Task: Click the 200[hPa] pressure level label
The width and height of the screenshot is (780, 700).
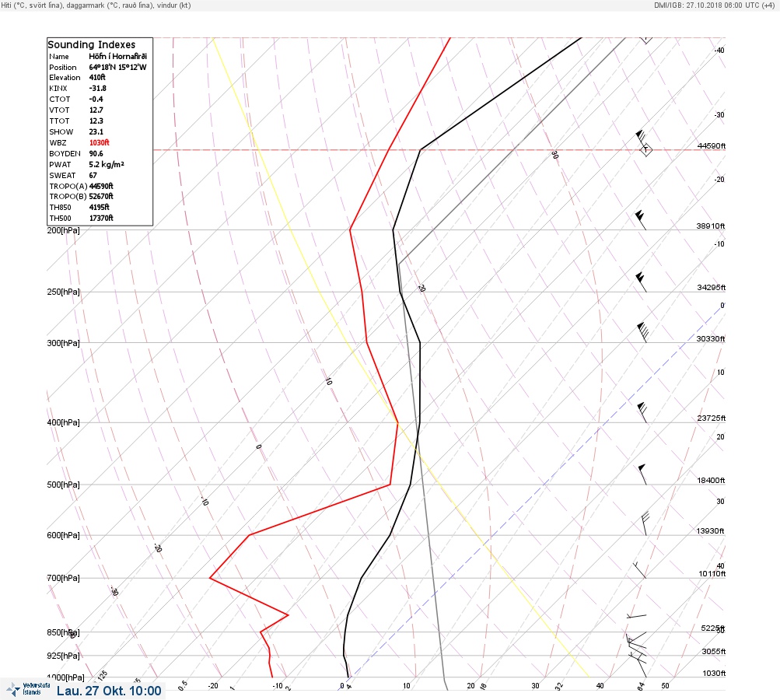Action: pos(63,230)
